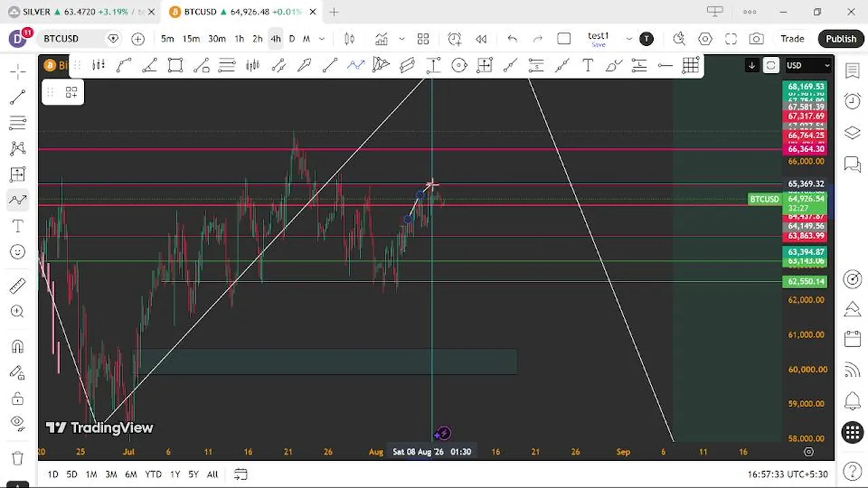Image resolution: width=868 pixels, height=488 pixels.
Task: Open the watchlist panel icon
Action: (x=852, y=71)
